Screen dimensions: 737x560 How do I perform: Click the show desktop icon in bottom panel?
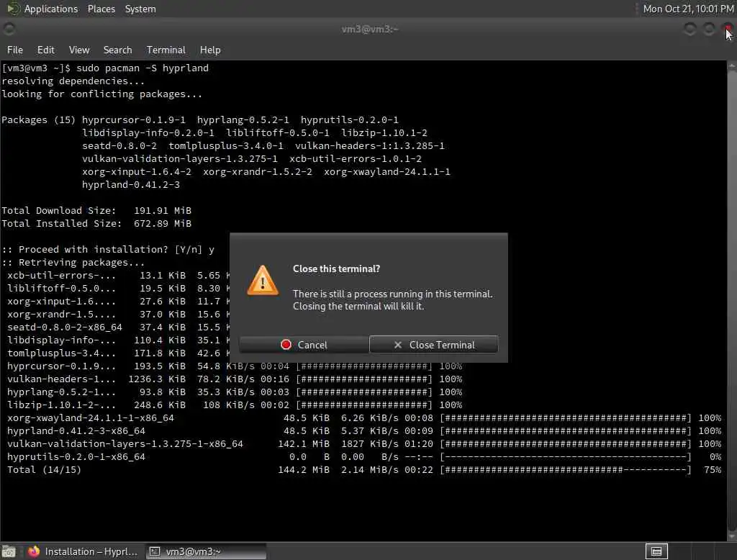[x=9, y=551]
